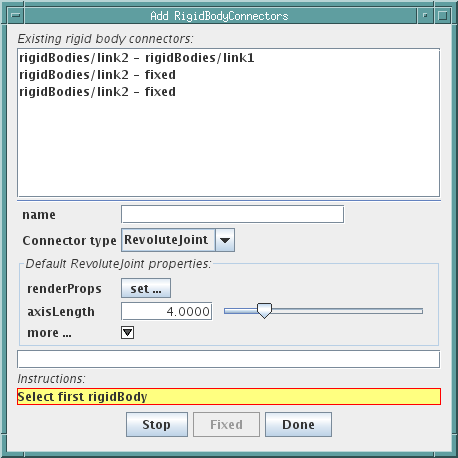Click the empty field above Instructions
The width and height of the screenshot is (458, 458).
(228, 359)
